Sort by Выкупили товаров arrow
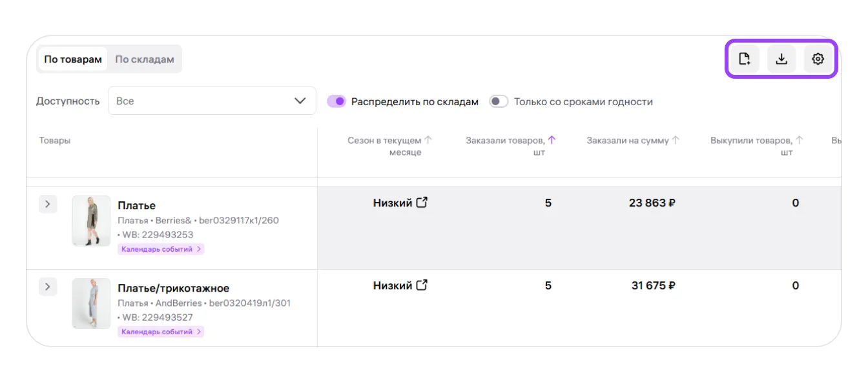The height and width of the screenshot is (382, 868). pyautogui.click(x=800, y=140)
